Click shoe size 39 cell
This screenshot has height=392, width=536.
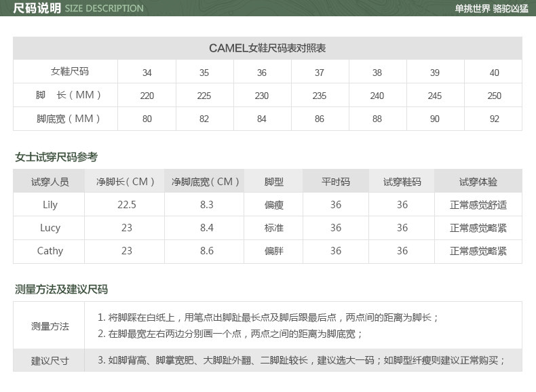pos(435,73)
